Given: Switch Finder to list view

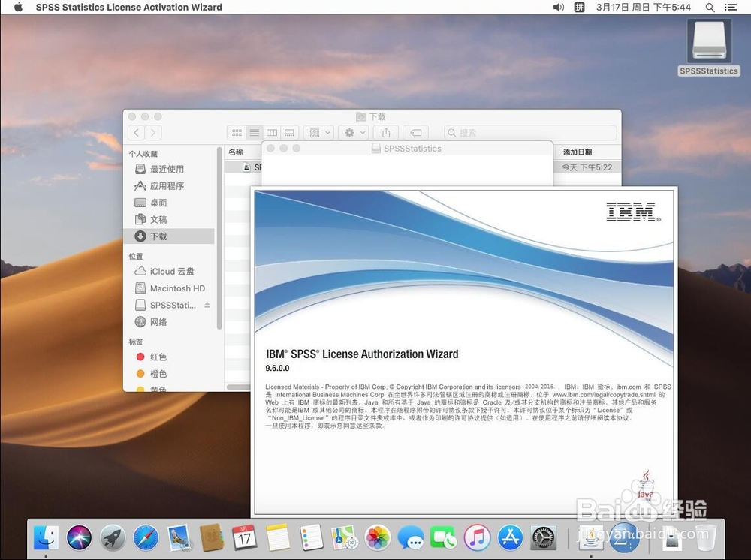Looking at the screenshot, I should (255, 132).
